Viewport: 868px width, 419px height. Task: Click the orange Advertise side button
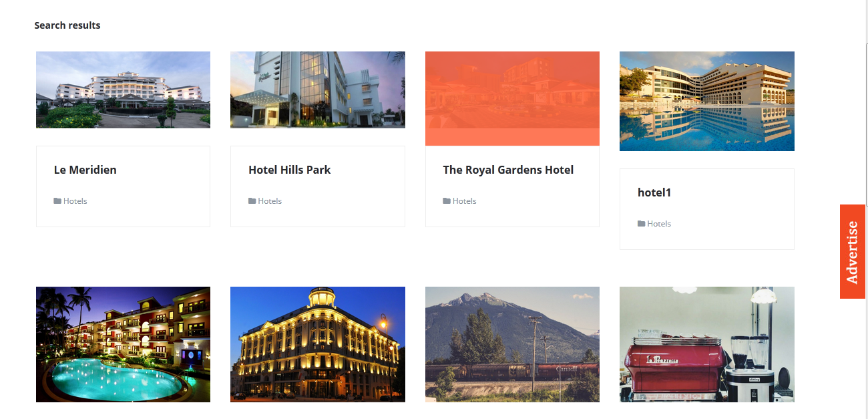click(x=853, y=252)
